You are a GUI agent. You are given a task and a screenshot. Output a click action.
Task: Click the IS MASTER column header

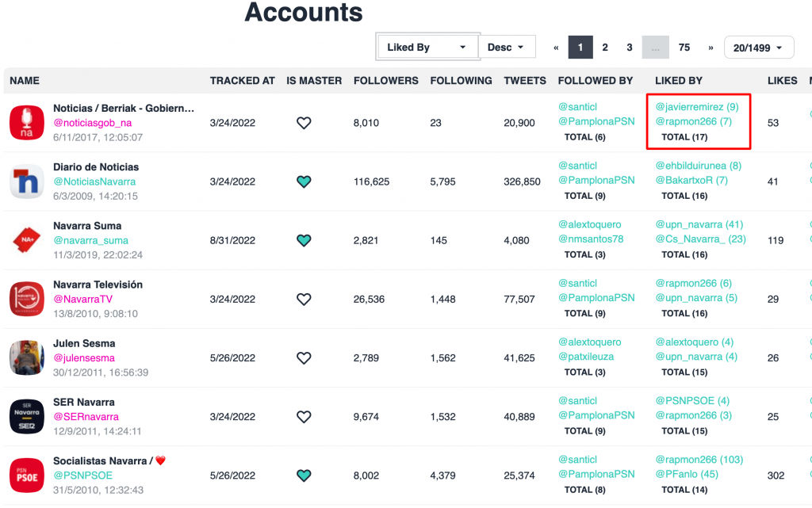[314, 81]
